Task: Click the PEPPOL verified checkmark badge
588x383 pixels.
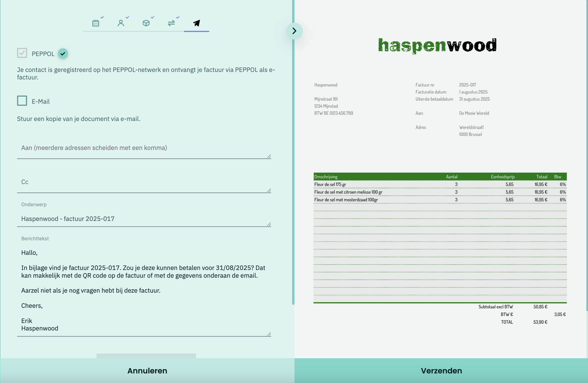Action: (x=63, y=53)
